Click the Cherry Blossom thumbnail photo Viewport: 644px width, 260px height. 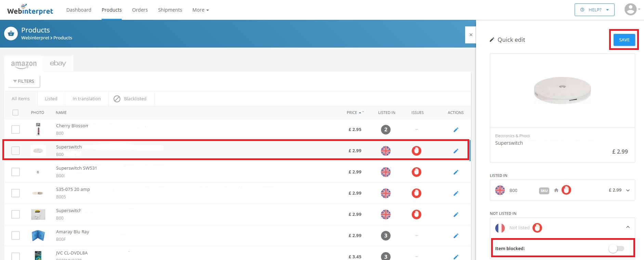click(x=38, y=129)
